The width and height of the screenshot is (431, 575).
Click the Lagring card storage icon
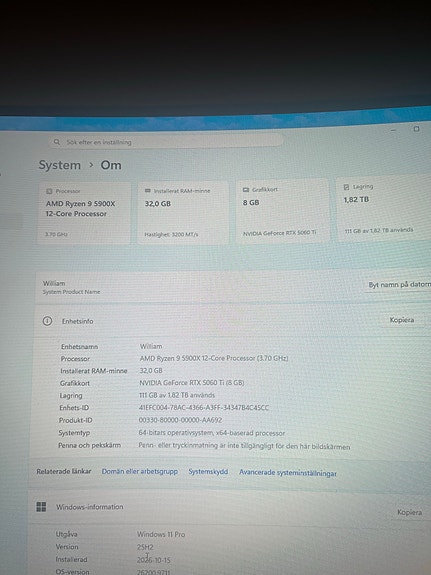tap(346, 187)
